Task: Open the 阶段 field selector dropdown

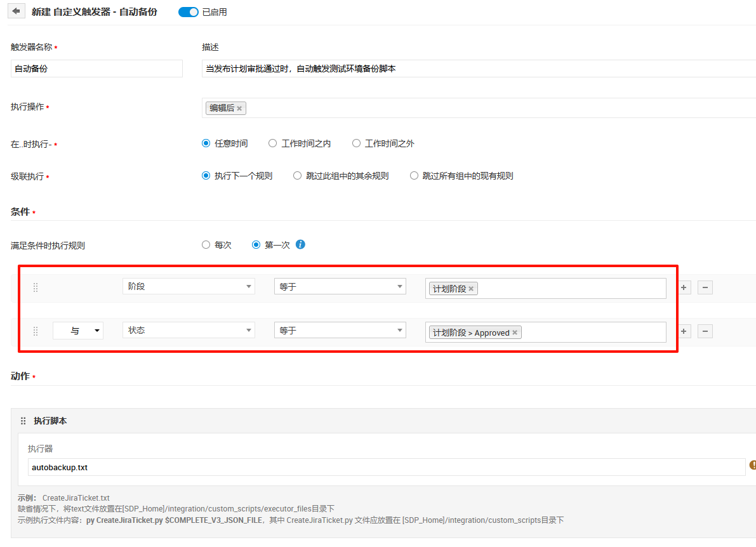Action: (x=188, y=286)
